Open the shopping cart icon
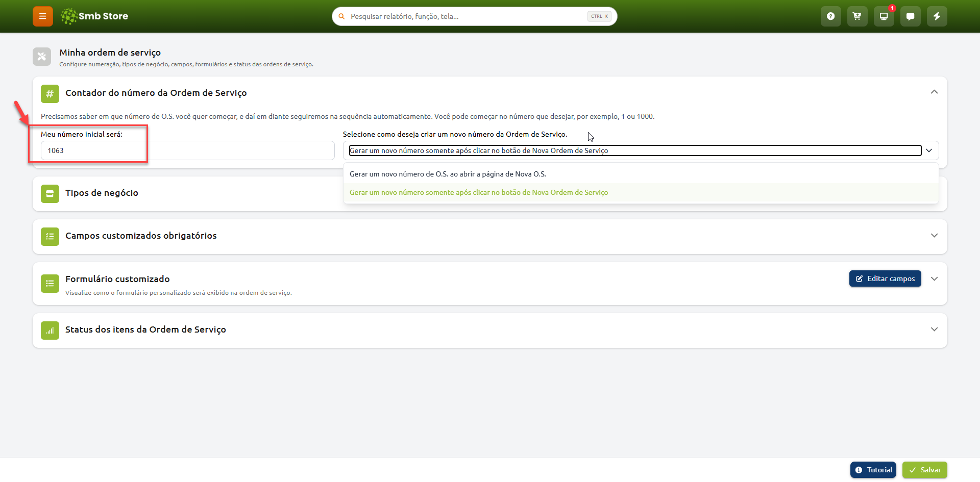 point(857,16)
